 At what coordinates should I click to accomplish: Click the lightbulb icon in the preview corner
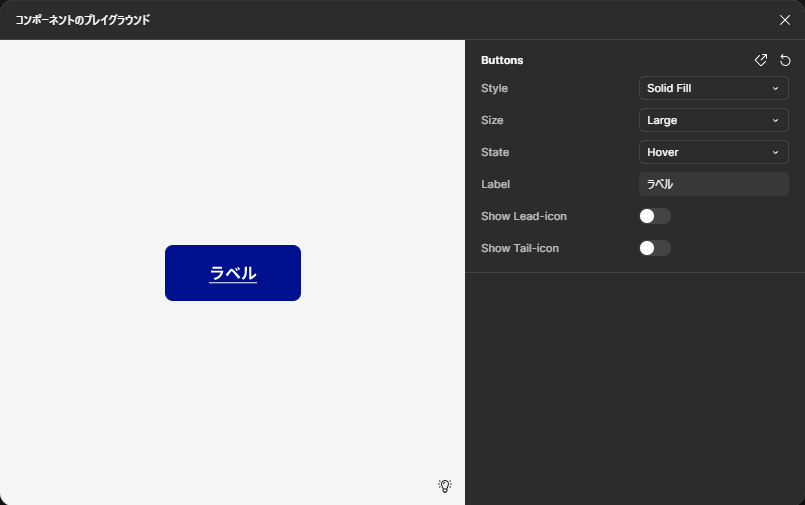[x=445, y=486]
